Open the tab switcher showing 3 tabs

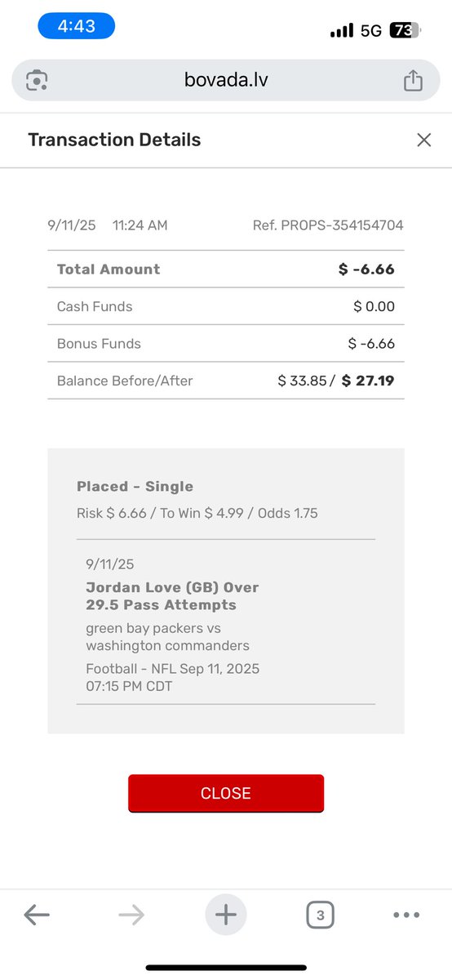coord(320,915)
